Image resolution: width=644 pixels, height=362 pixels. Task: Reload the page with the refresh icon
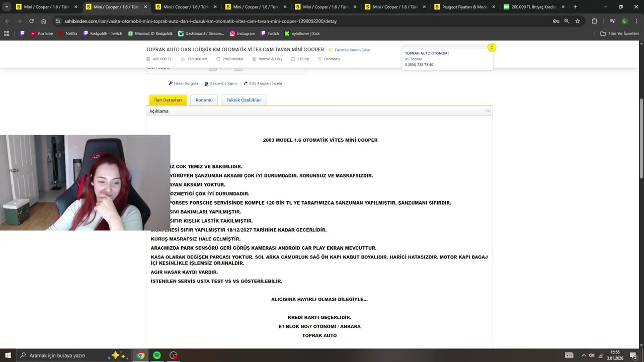(x=31, y=21)
